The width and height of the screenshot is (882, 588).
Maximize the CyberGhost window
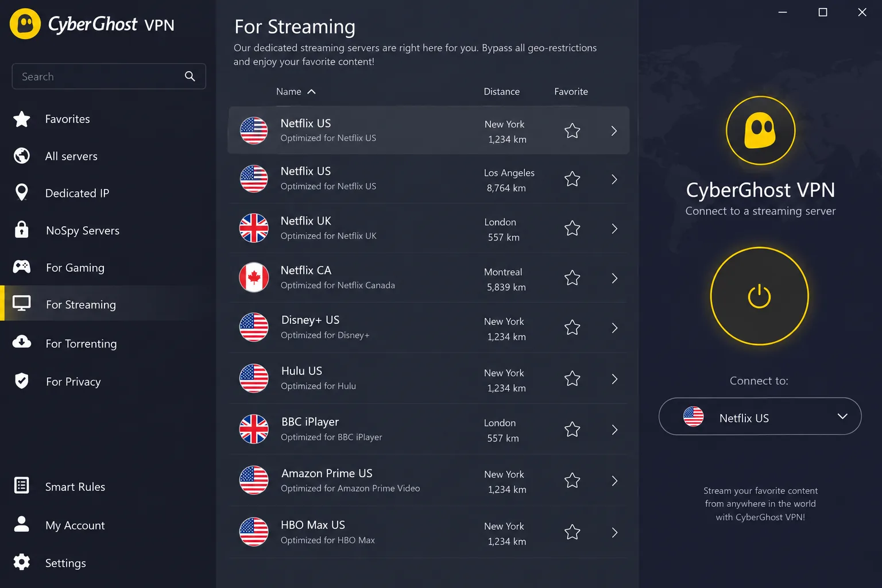[x=822, y=12]
